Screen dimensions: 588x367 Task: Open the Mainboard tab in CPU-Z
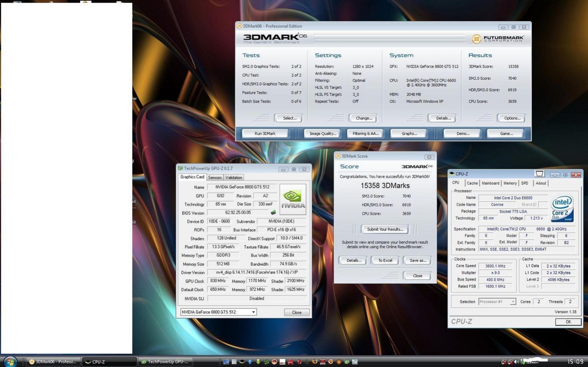[x=490, y=183]
